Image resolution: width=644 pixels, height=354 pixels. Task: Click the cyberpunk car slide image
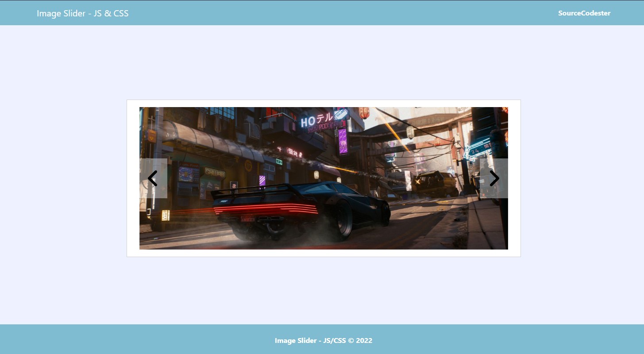point(324,178)
